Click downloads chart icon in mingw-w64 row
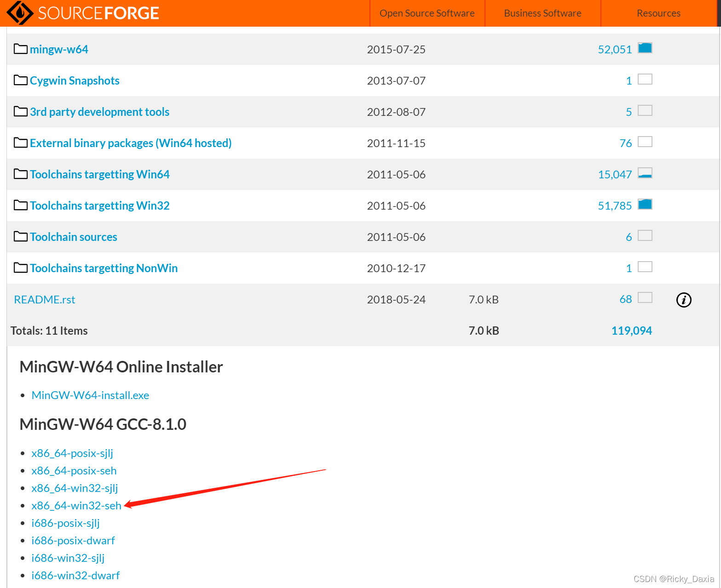The image size is (721, 588). [645, 48]
